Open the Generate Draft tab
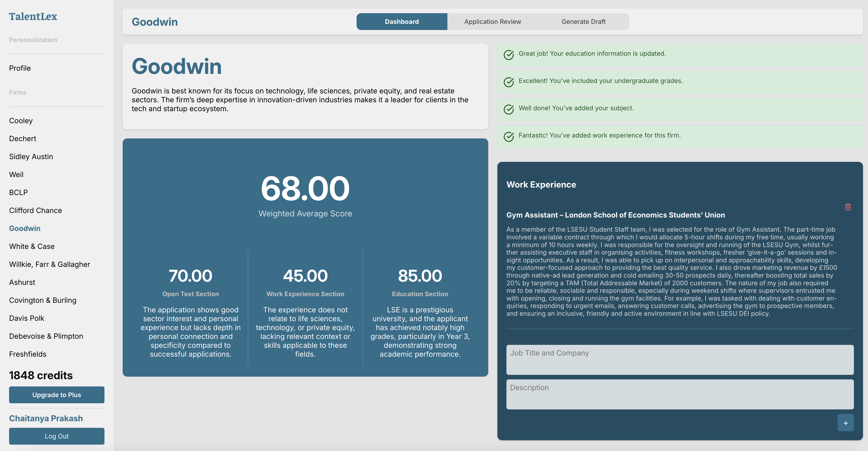868x451 pixels. pos(583,22)
